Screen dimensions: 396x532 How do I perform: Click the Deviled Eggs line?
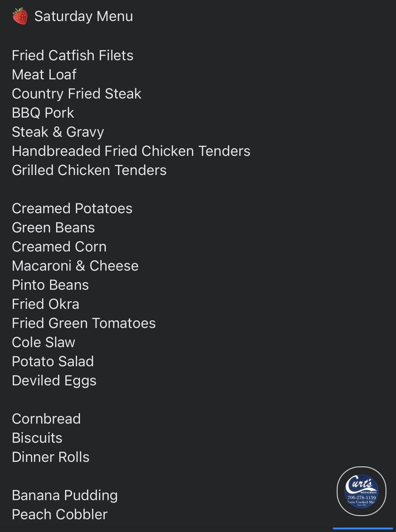pos(54,381)
